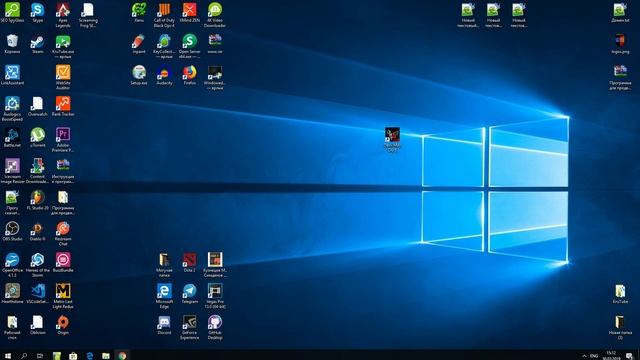Open Task View on the taskbar
Screen dimensions: 640x360
pos(40,356)
